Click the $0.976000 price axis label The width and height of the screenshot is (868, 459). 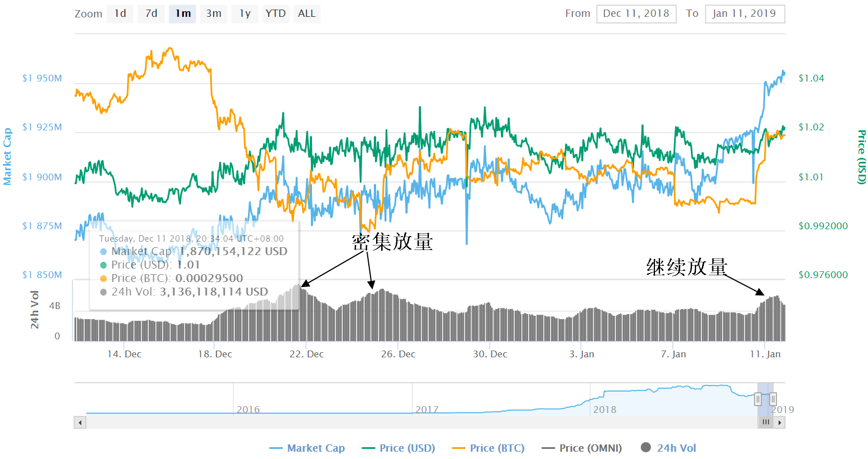823,275
